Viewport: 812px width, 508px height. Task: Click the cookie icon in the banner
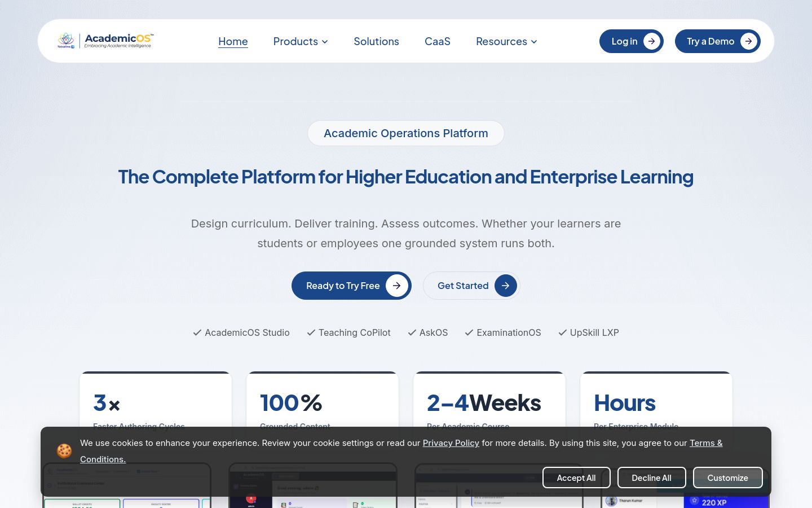[64, 451]
